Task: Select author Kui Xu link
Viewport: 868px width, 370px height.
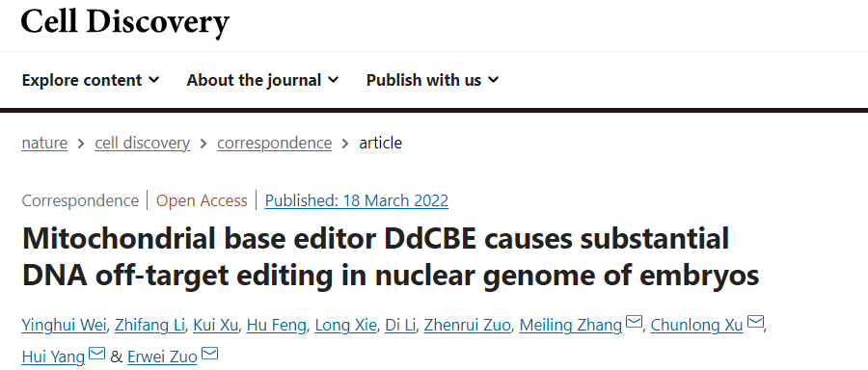Action: [x=215, y=326]
